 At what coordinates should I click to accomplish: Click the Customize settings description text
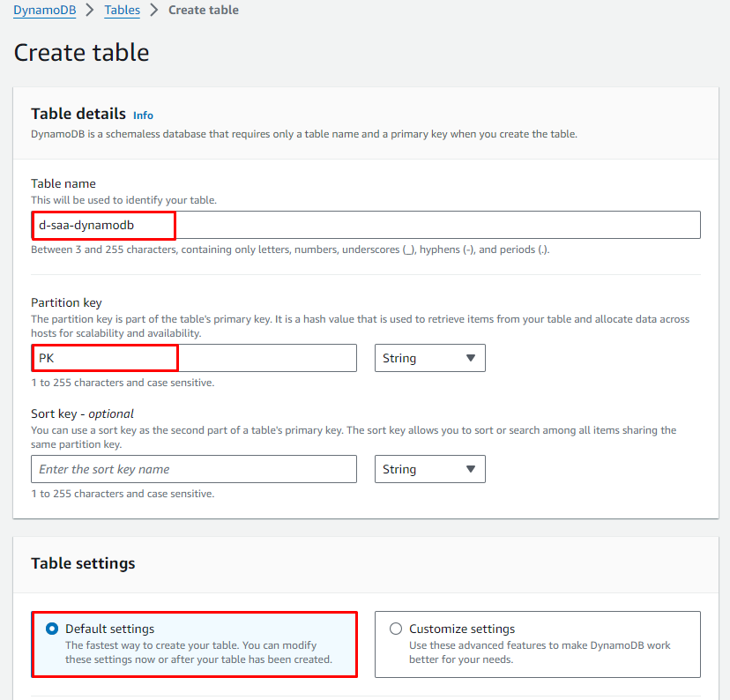tap(540, 652)
